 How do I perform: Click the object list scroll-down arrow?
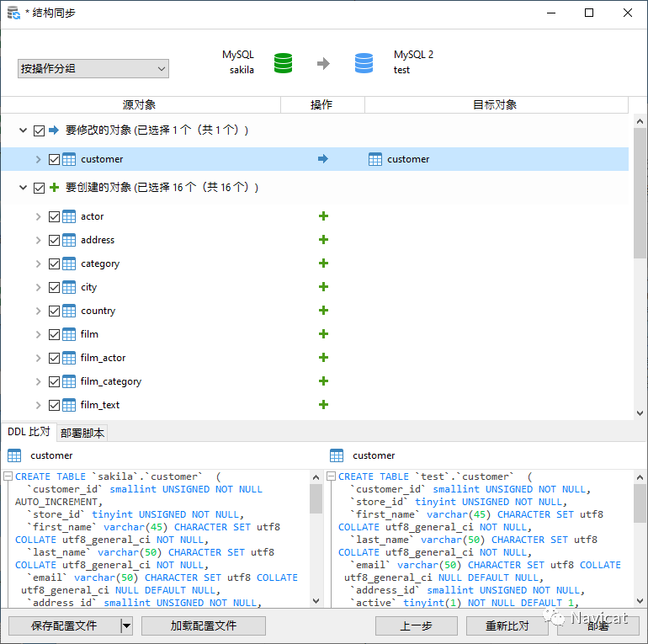click(x=640, y=413)
